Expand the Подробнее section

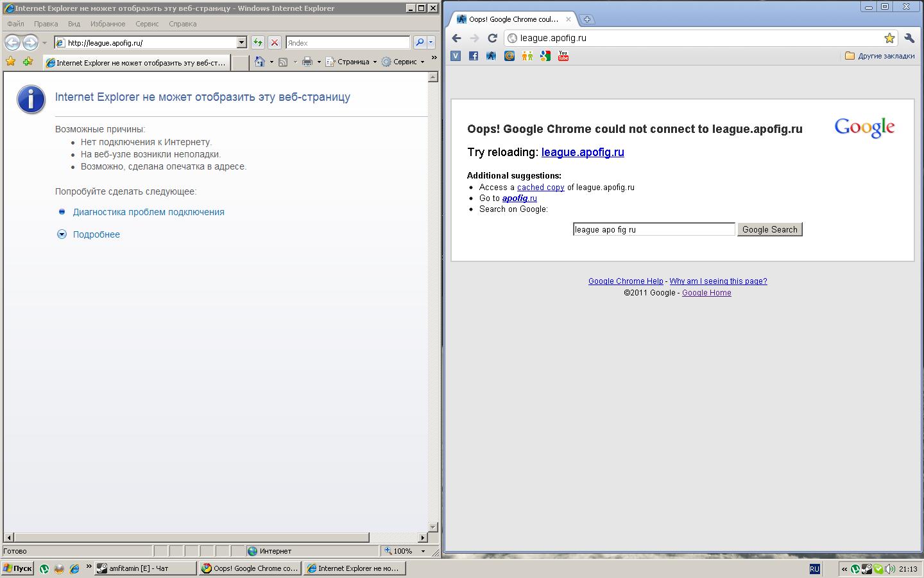[x=96, y=234]
